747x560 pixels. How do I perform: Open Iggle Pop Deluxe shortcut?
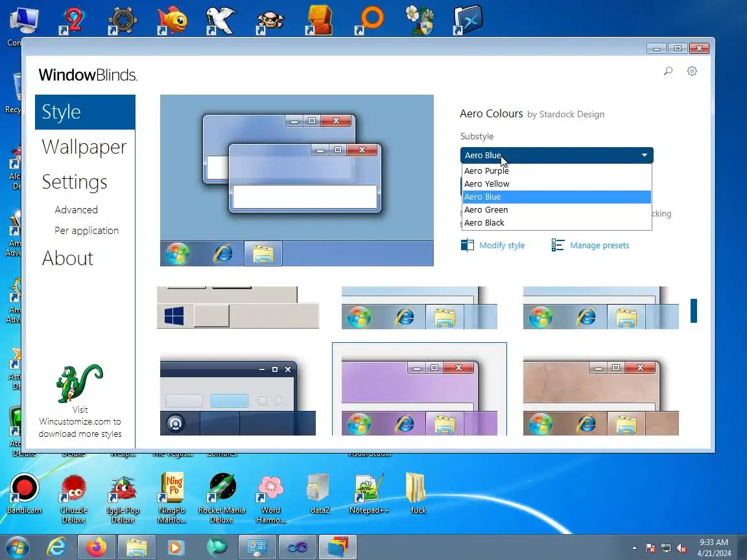[123, 498]
